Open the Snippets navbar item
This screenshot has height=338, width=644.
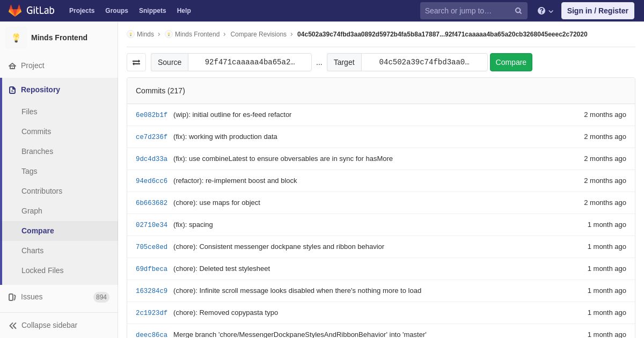152,11
